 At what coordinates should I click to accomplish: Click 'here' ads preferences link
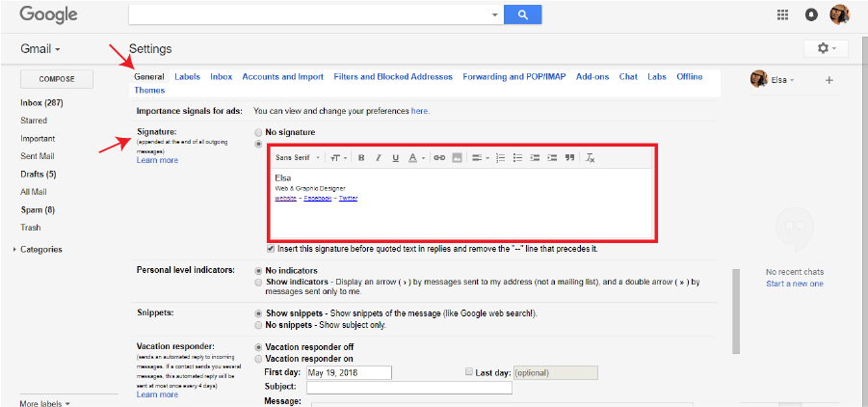(420, 111)
